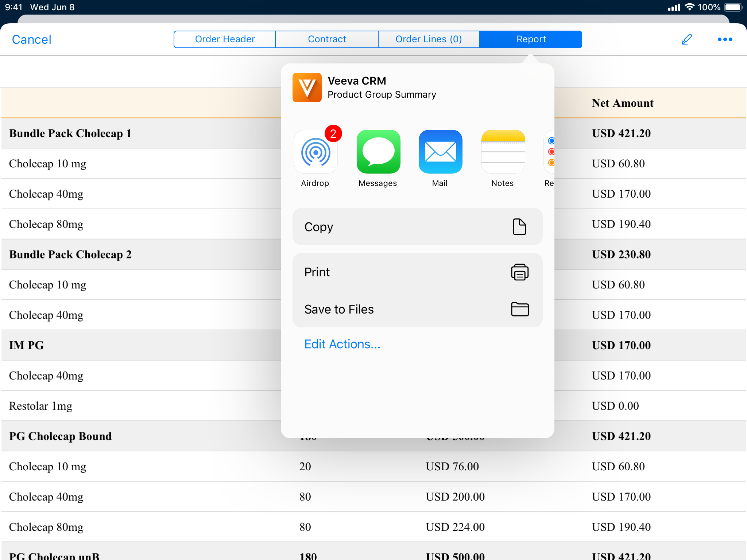747x560 pixels.
Task: Tap the Net Amount column header
Action: [x=622, y=103]
